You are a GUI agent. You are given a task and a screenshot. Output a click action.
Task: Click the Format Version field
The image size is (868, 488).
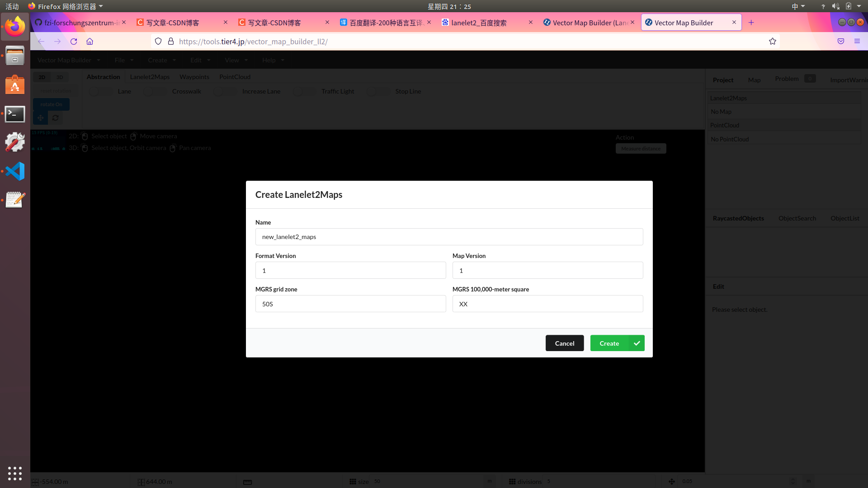pyautogui.click(x=350, y=270)
